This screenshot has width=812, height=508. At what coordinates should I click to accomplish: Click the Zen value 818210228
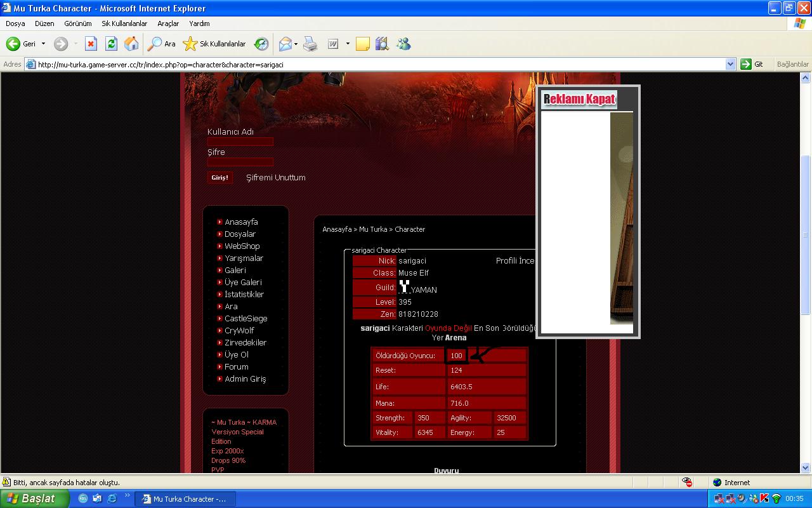point(418,314)
